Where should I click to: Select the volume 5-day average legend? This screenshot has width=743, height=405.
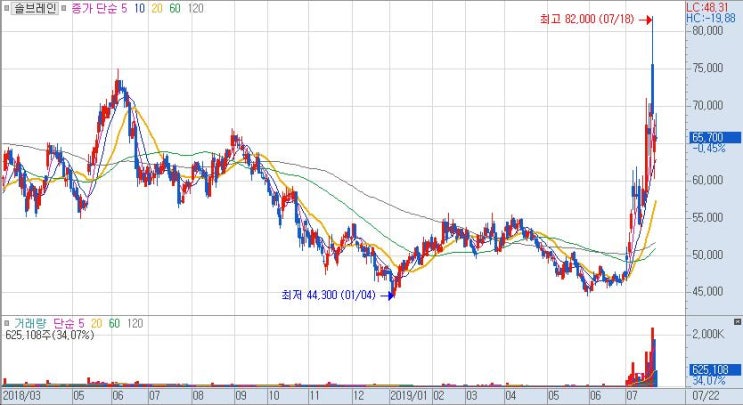(81, 324)
